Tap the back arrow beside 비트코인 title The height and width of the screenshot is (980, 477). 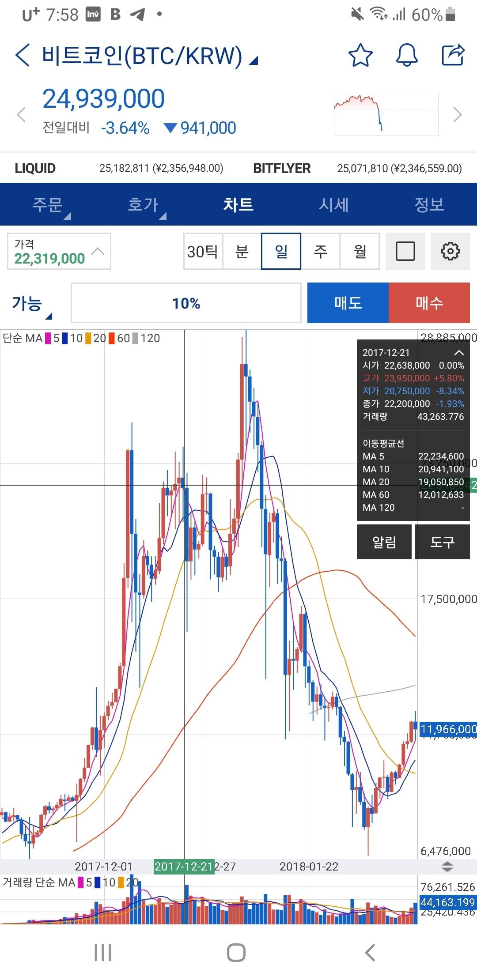tap(23, 56)
